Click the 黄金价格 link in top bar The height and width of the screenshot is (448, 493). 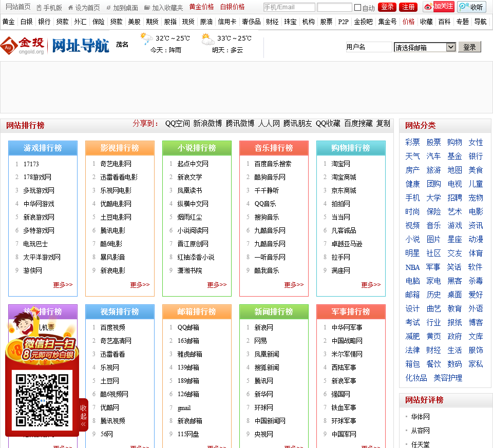[x=201, y=7]
